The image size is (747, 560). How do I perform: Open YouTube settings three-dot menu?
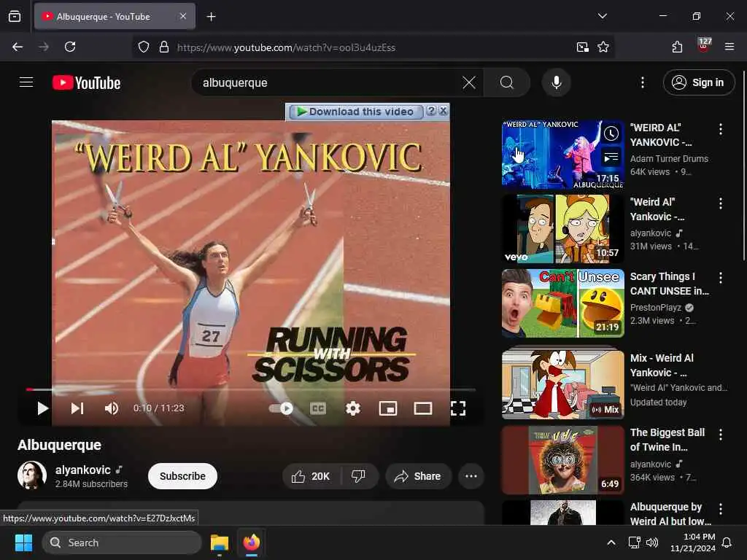coord(642,82)
